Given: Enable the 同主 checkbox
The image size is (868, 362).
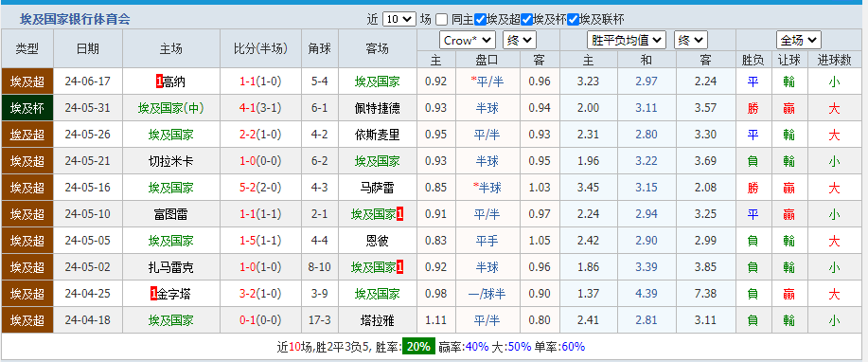Looking at the screenshot, I should click(441, 20).
